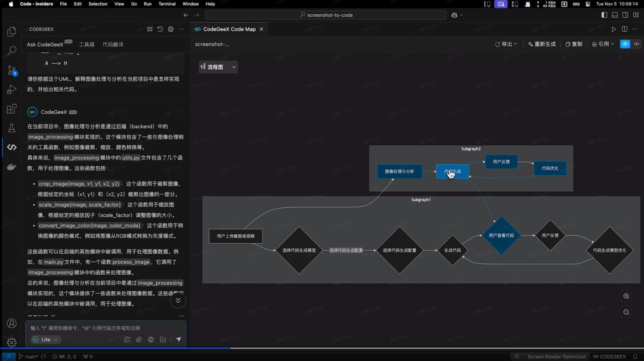Attach a file with the paperclip icon
The image size is (644, 361).
coord(139,340)
